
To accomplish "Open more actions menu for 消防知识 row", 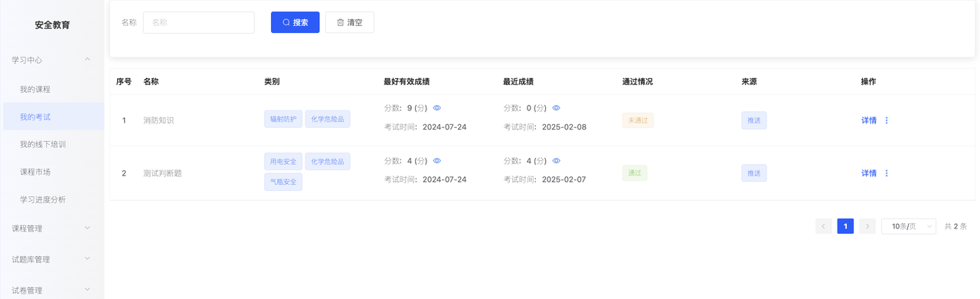I will pyautogui.click(x=887, y=120).
